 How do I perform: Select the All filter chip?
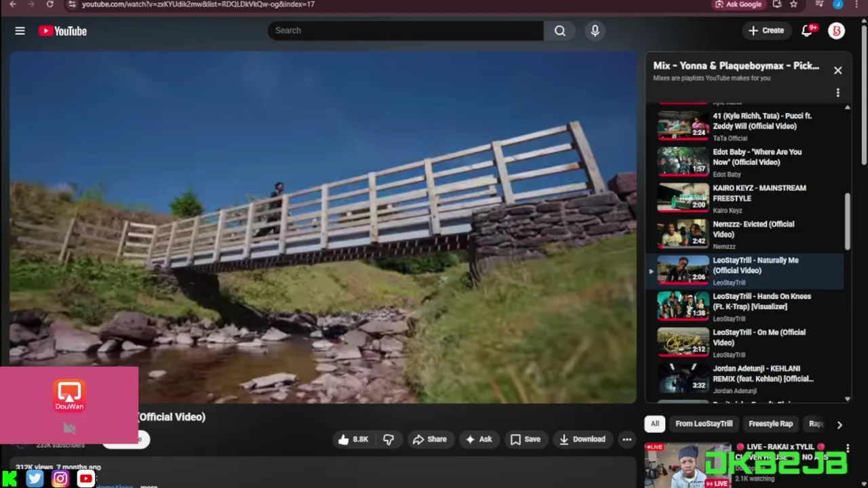[655, 424]
